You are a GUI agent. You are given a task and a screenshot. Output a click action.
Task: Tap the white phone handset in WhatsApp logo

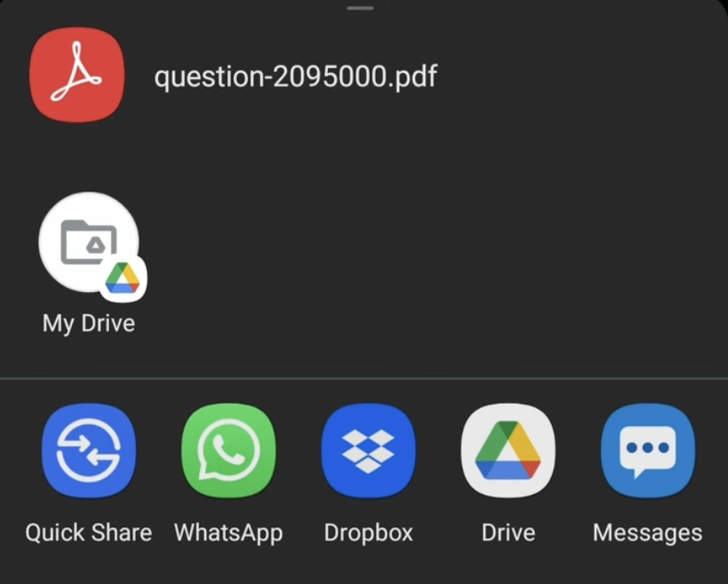pos(228,449)
